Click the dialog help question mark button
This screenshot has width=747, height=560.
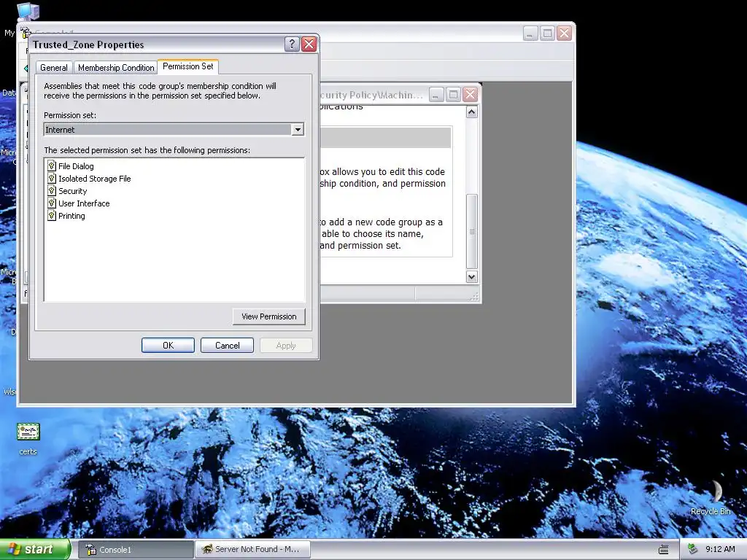coord(292,44)
